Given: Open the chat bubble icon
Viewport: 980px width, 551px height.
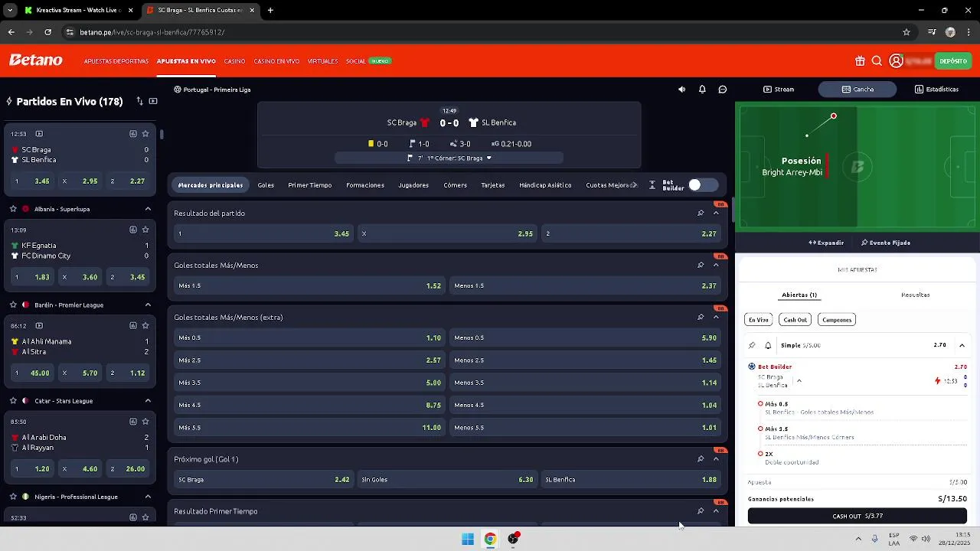Looking at the screenshot, I should coord(722,90).
